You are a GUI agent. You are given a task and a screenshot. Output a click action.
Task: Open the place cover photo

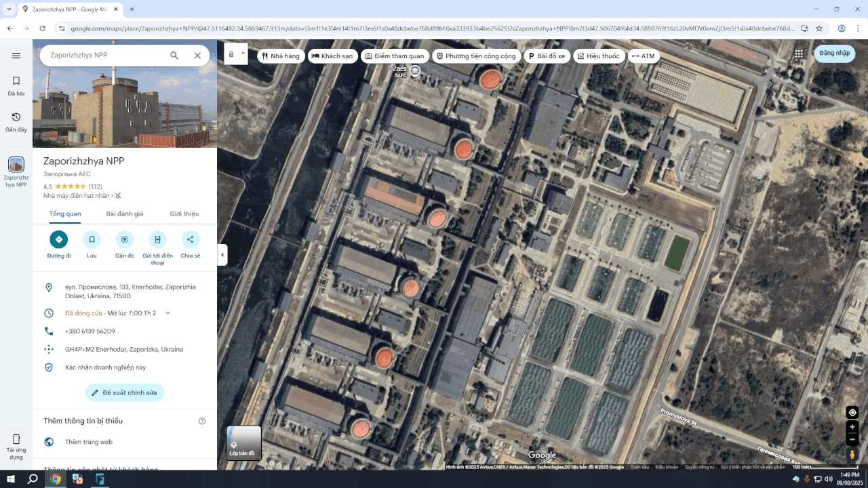click(x=125, y=94)
